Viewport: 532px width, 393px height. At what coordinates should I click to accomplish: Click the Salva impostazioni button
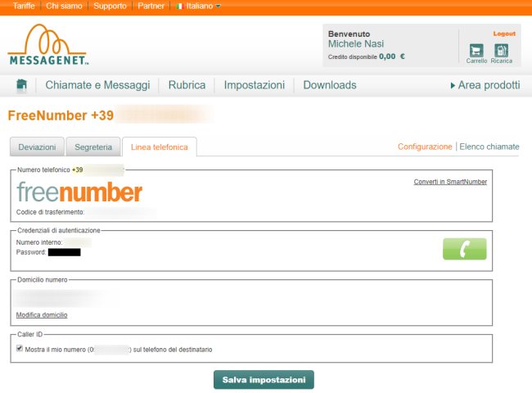point(264,380)
